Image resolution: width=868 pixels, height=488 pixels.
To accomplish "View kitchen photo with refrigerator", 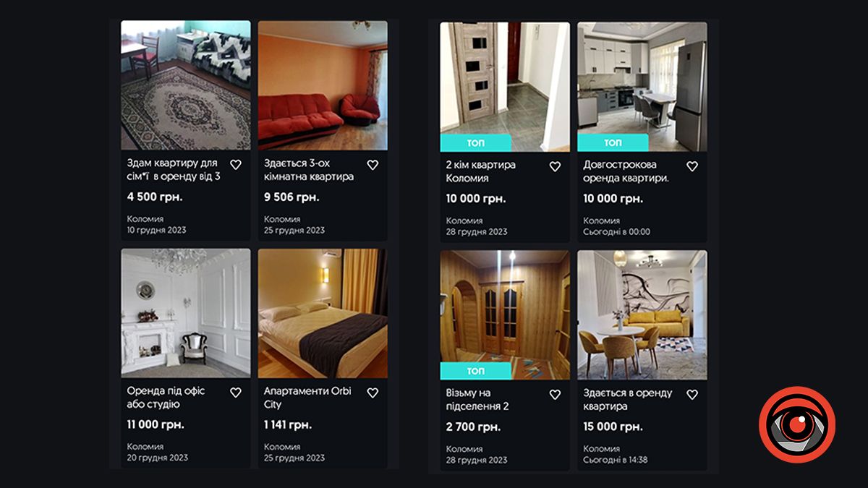I will 642,87.
